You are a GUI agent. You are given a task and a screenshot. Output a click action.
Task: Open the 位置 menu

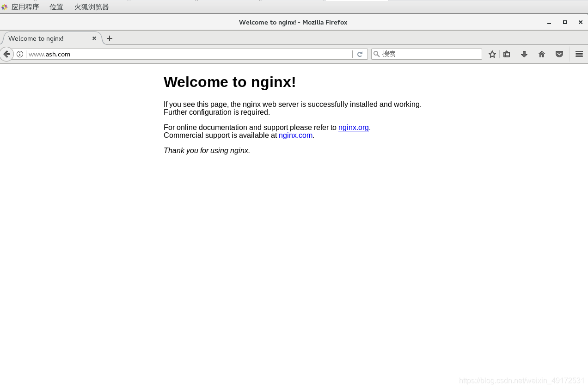coord(56,7)
